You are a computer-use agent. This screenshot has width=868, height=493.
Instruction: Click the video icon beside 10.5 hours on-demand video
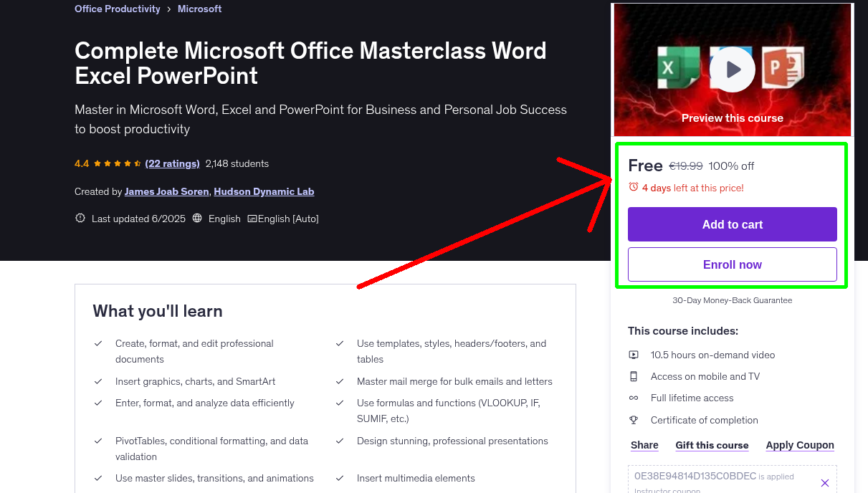coord(634,355)
